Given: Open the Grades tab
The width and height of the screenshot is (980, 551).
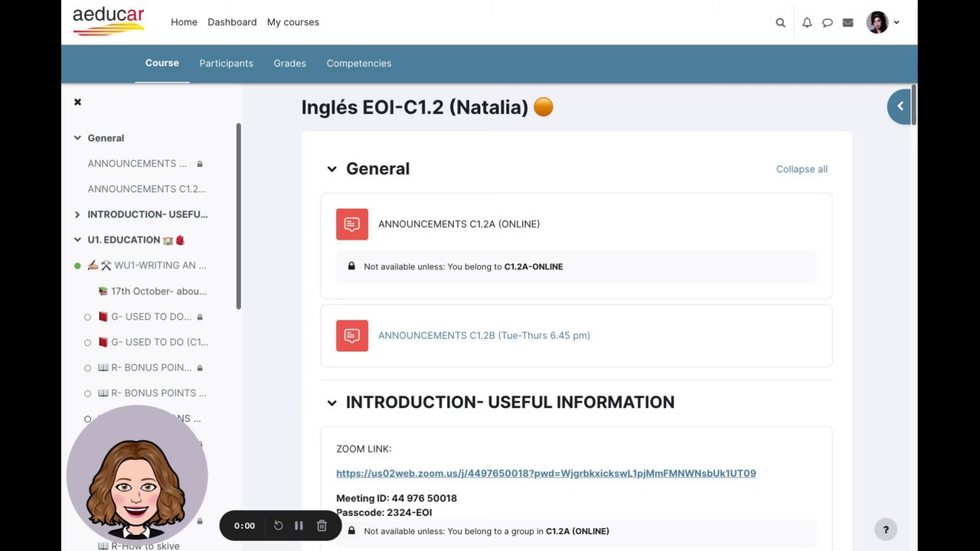Looking at the screenshot, I should [289, 64].
